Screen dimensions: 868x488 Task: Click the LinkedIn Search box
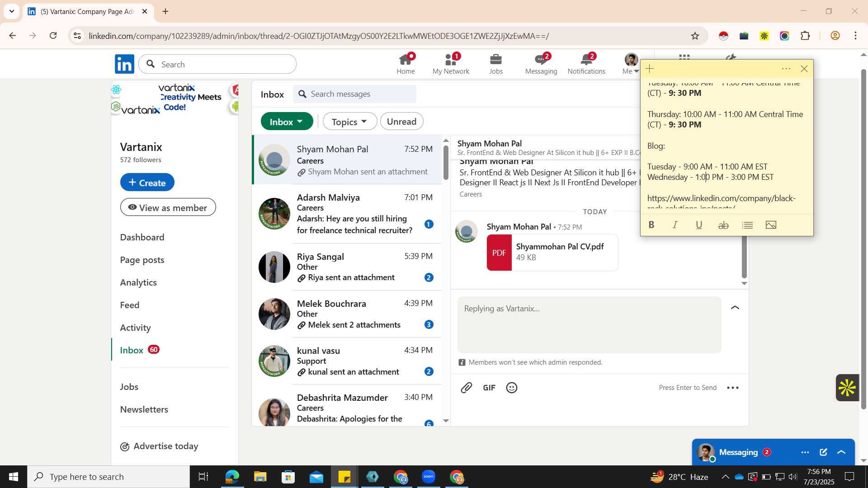[217, 64]
